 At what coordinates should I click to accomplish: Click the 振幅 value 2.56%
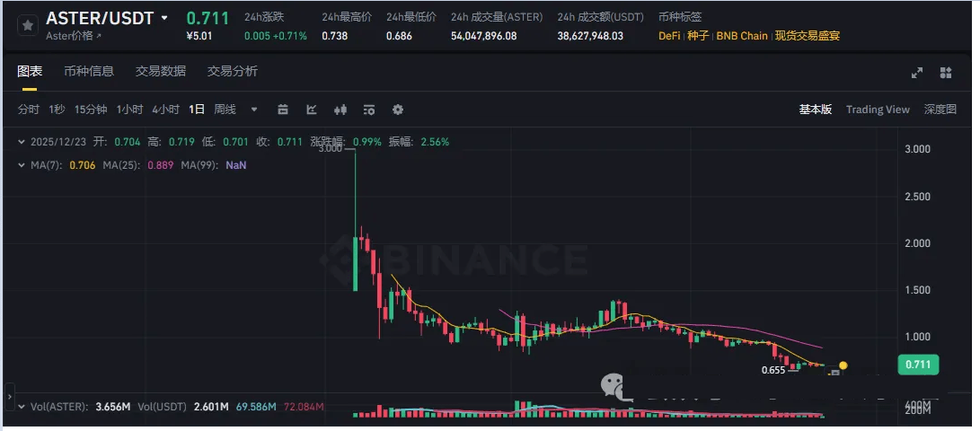[x=435, y=142]
